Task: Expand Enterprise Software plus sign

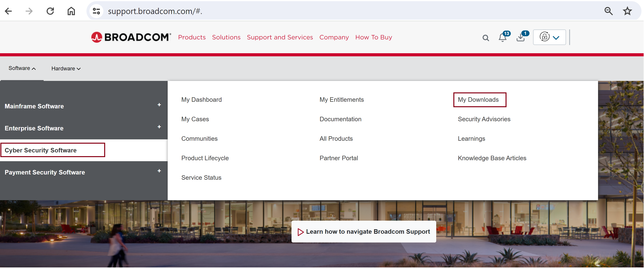Action: 159,127
